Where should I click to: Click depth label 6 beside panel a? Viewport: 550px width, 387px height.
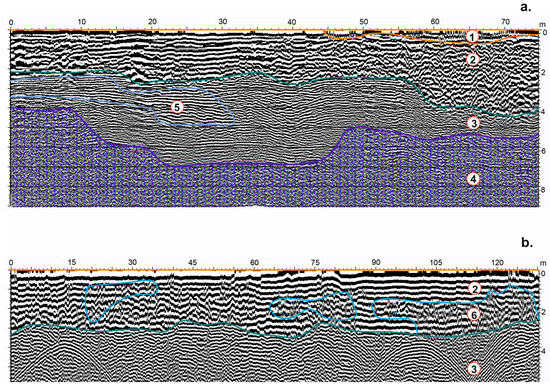pyautogui.click(x=544, y=151)
